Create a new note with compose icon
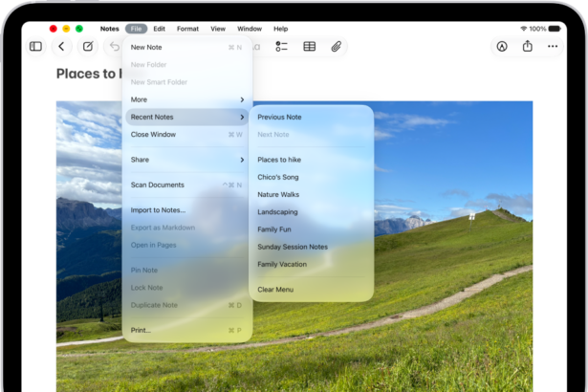The height and width of the screenshot is (392, 588). (x=88, y=47)
